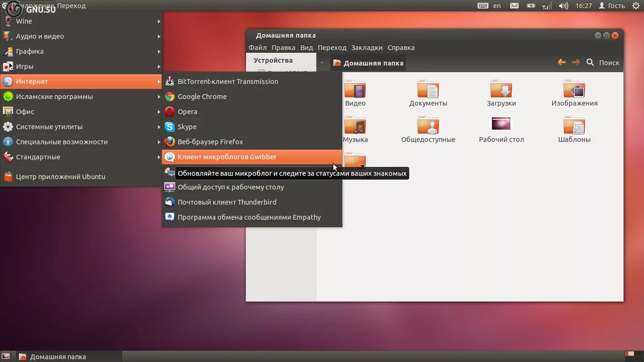Viewport: 644px width, 362px height.
Task: Launch BitTorrent client Transmission from Internet submenu
Action: click(252, 82)
